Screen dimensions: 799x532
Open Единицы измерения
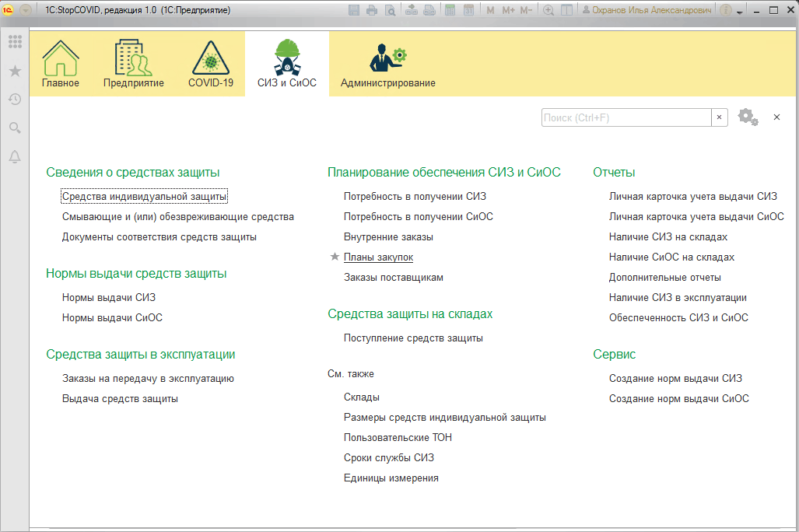[x=391, y=478]
